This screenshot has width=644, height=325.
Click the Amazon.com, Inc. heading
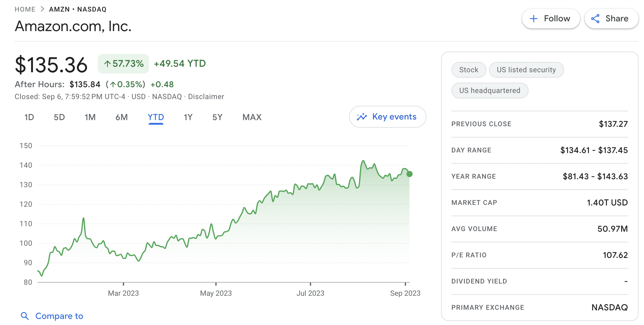tap(73, 26)
